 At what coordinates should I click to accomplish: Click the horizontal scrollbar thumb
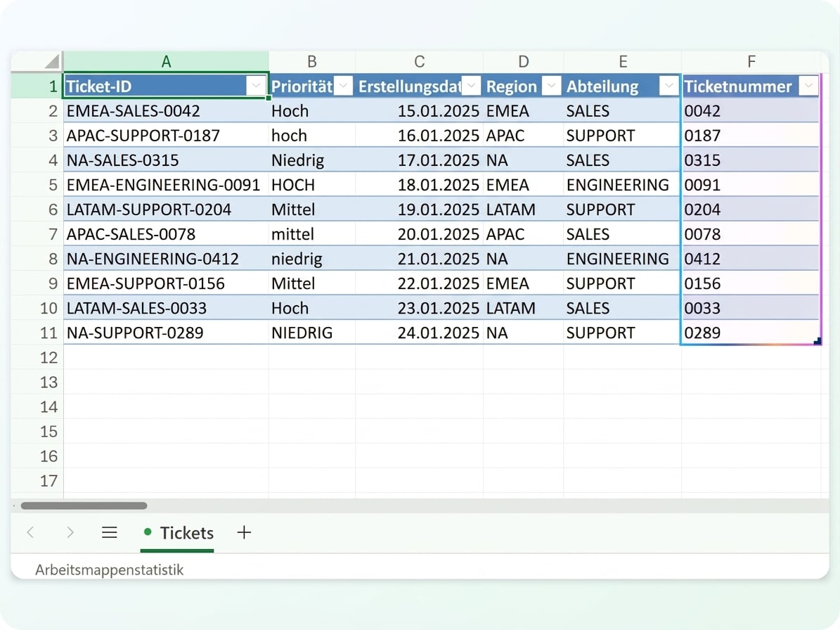click(x=84, y=506)
